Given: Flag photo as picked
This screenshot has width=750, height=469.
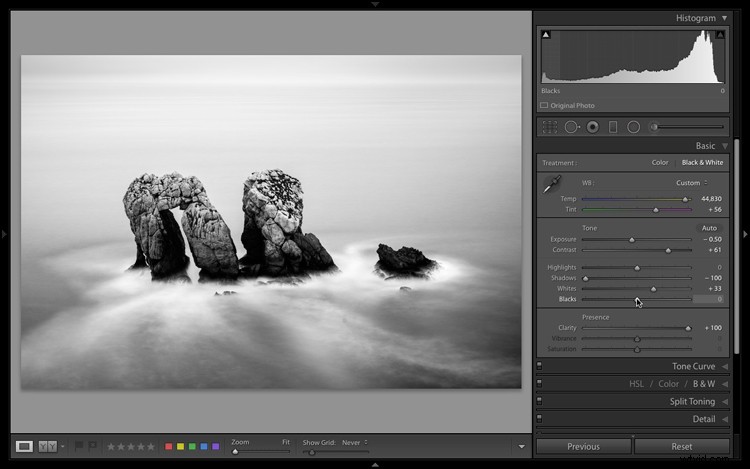Looking at the screenshot, I should click(79, 447).
